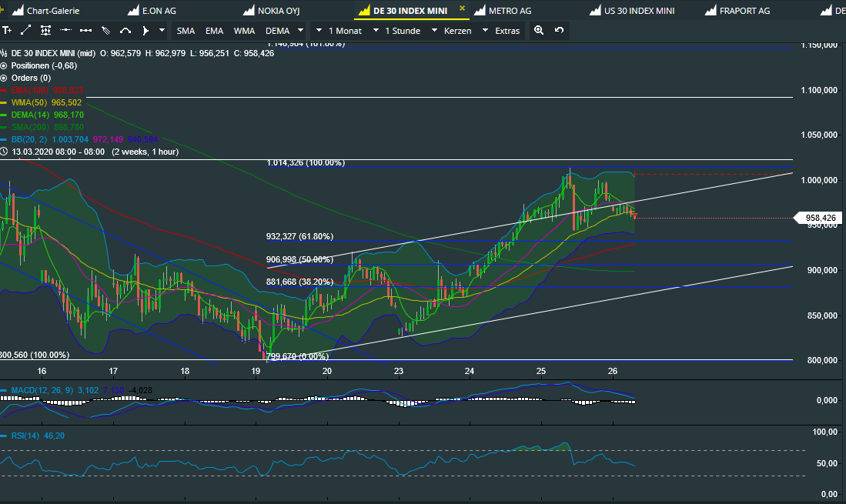
Task: Click the zoom magnifier icon
Action: (x=539, y=31)
